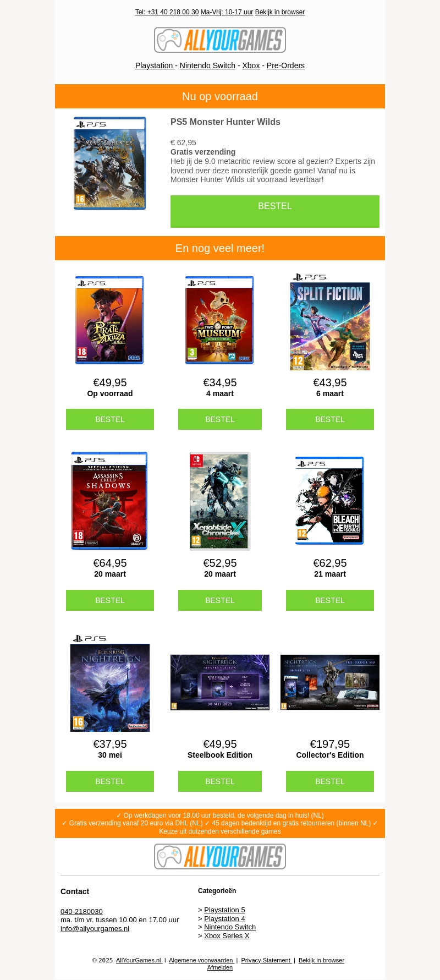Open the 'Bekijk in browser' link at top
440x980 pixels.
tap(280, 12)
